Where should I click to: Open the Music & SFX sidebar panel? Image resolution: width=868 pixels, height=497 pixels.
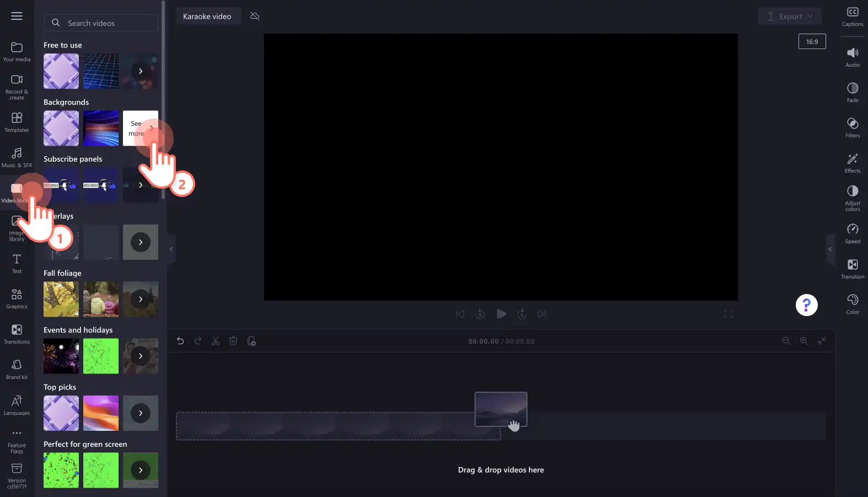(17, 157)
